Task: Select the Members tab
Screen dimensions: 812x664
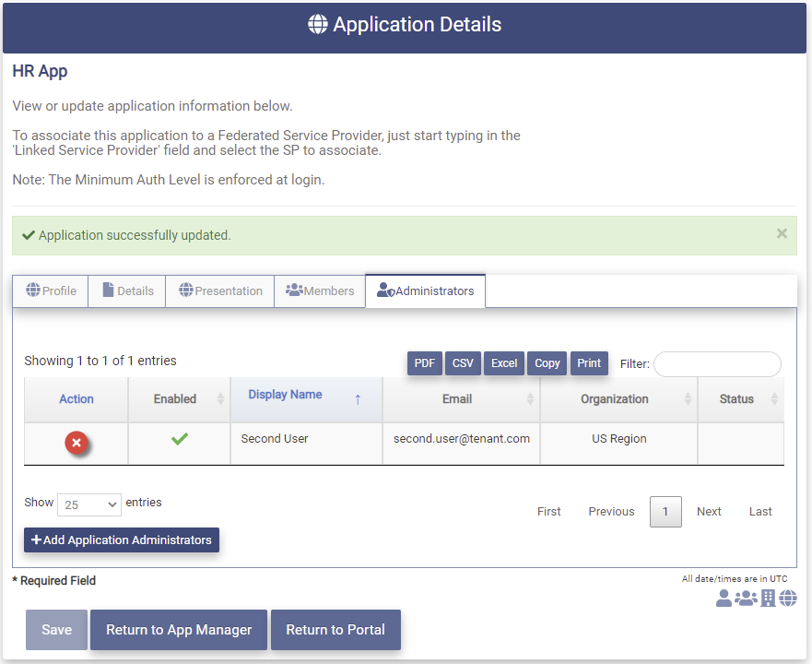Action: tap(320, 290)
